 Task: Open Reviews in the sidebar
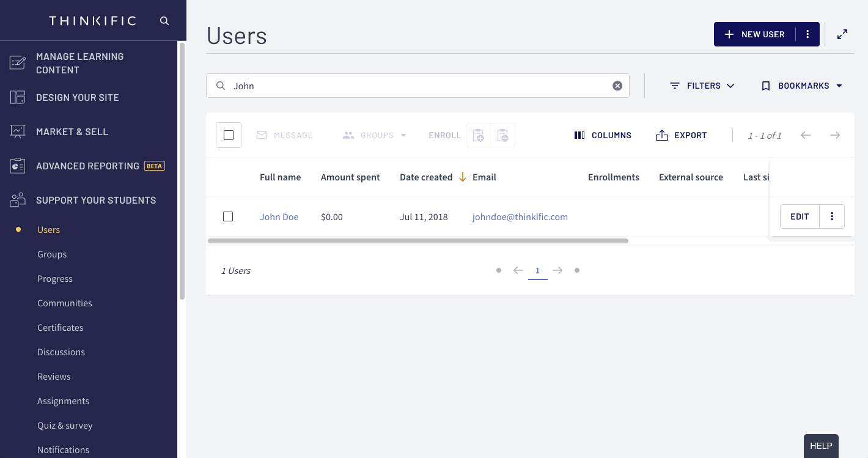coord(54,377)
